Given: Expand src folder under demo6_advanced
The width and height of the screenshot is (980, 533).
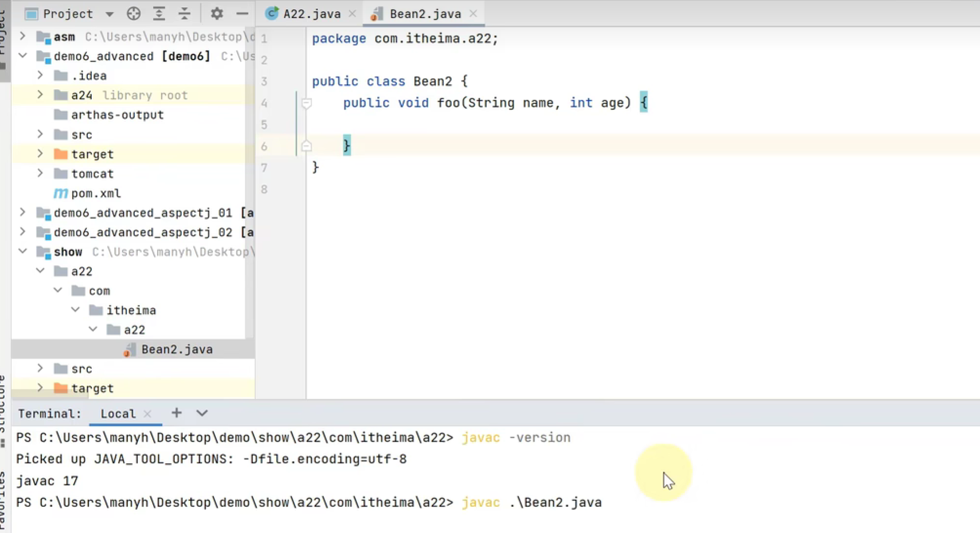Looking at the screenshot, I should 40,134.
